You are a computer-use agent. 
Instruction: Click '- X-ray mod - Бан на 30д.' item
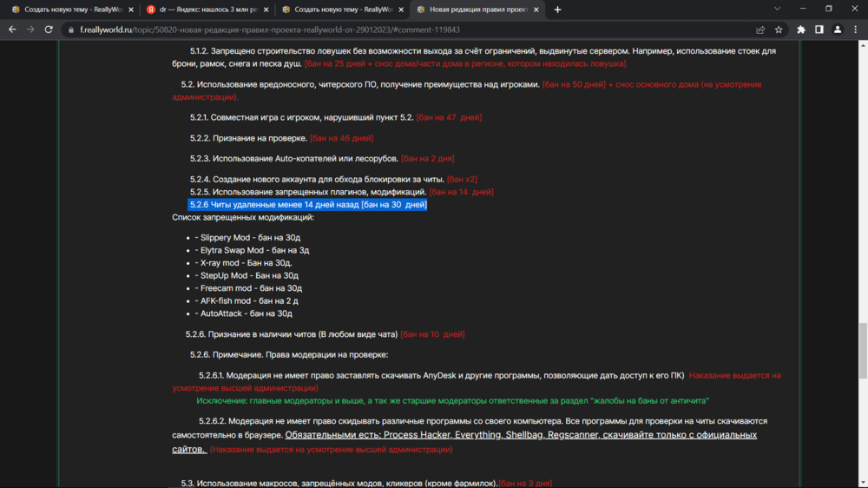(243, 263)
